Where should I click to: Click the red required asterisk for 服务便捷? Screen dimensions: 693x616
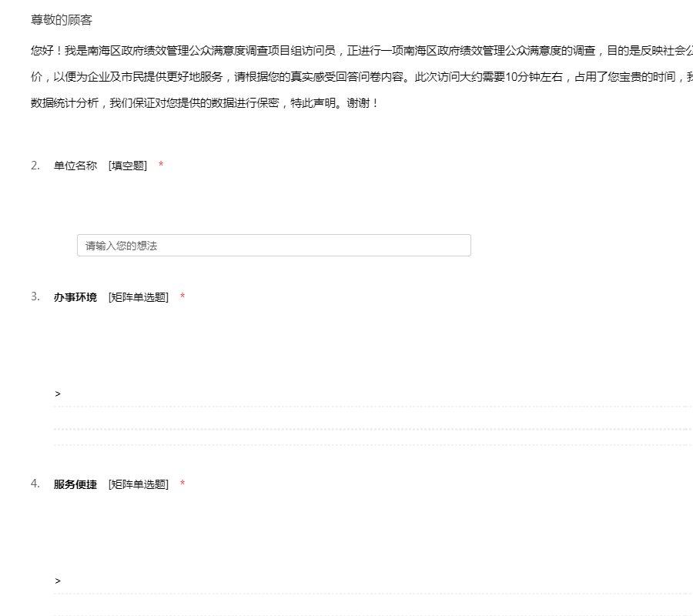[182, 484]
